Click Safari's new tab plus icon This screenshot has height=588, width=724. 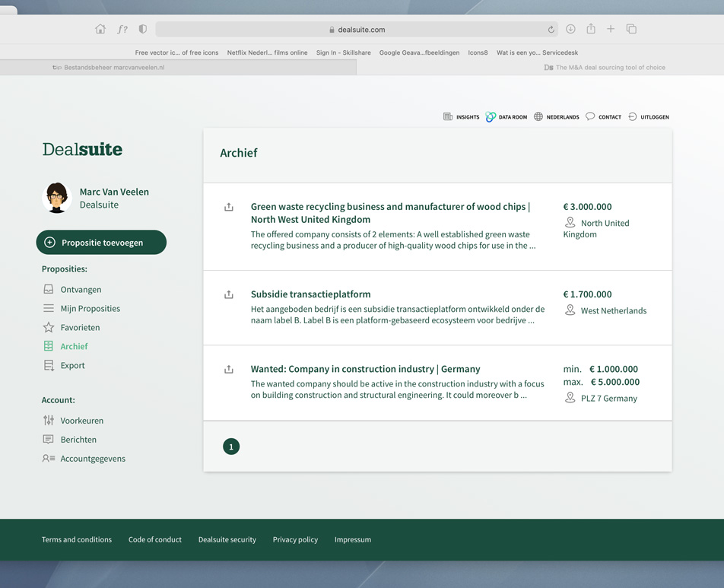click(611, 30)
